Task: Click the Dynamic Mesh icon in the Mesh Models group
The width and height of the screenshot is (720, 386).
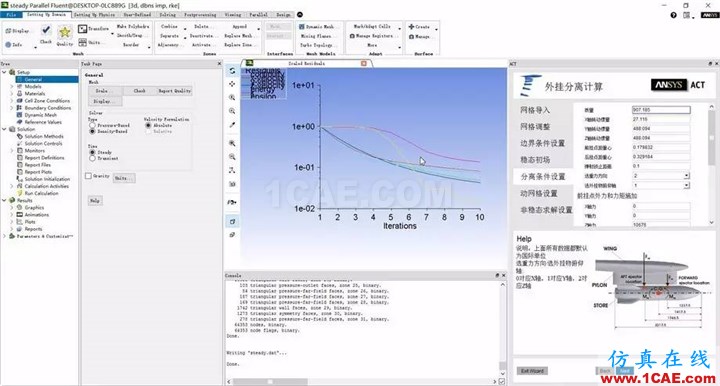Action: [x=302, y=27]
